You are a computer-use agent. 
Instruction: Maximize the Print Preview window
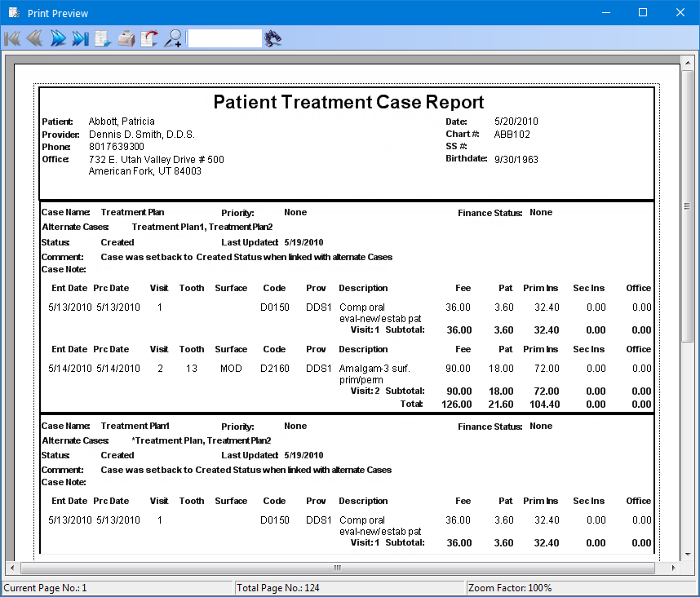coord(643,13)
